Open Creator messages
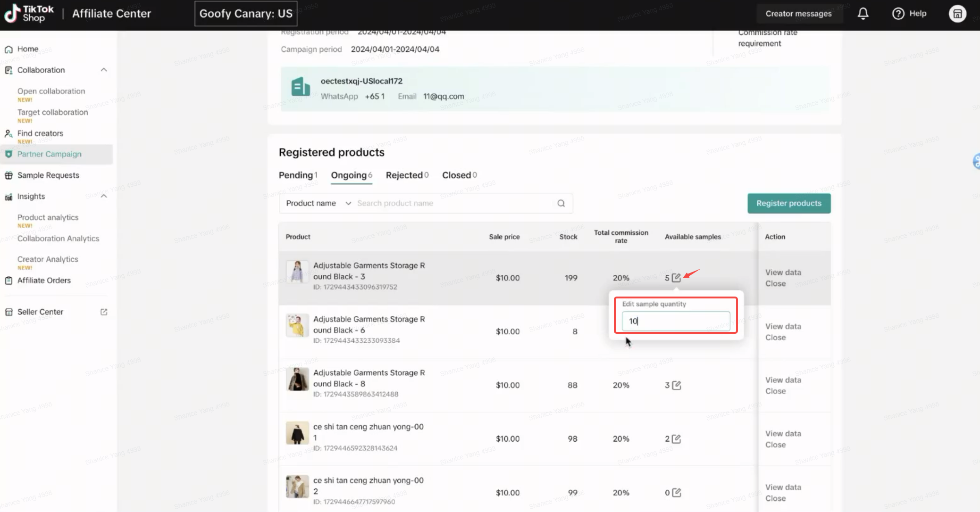This screenshot has width=980, height=512. pos(798,14)
